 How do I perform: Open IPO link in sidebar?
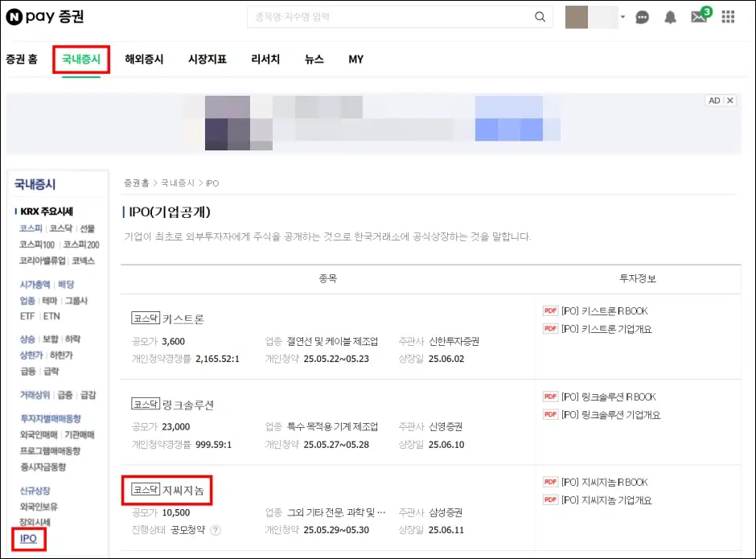[28, 539]
